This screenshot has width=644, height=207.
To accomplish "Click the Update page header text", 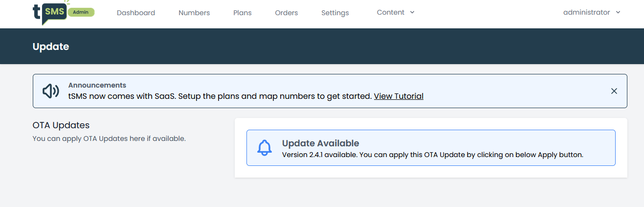I will [51, 47].
